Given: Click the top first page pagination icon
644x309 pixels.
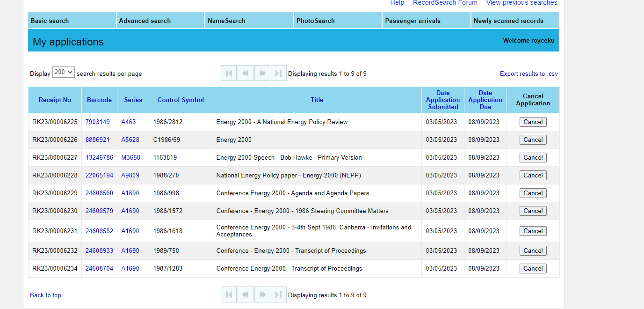Looking at the screenshot, I should (x=229, y=73).
